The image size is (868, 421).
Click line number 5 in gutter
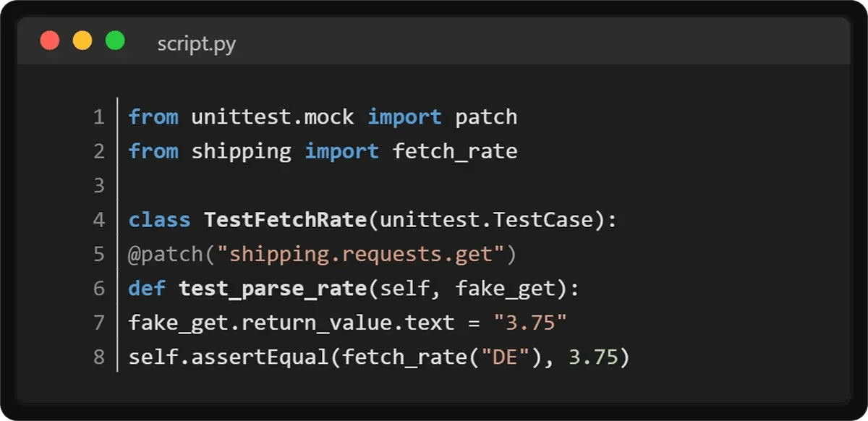click(x=99, y=254)
